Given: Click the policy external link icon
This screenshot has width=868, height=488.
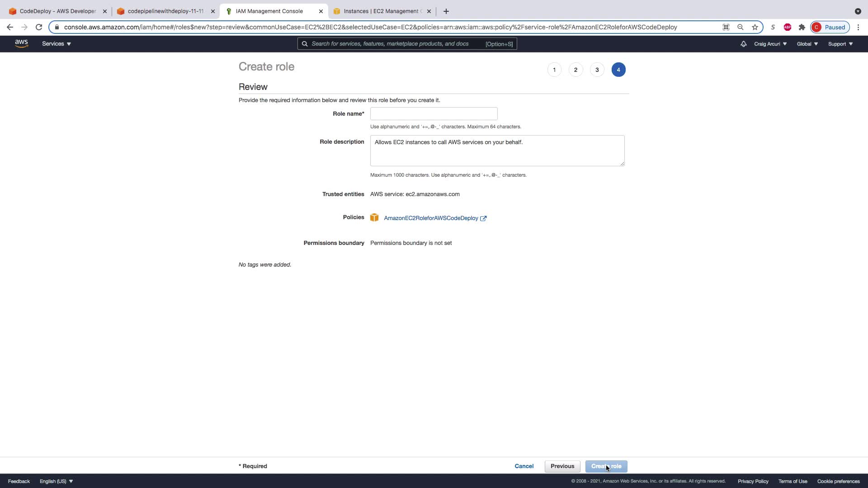Looking at the screenshot, I should pyautogui.click(x=483, y=218).
